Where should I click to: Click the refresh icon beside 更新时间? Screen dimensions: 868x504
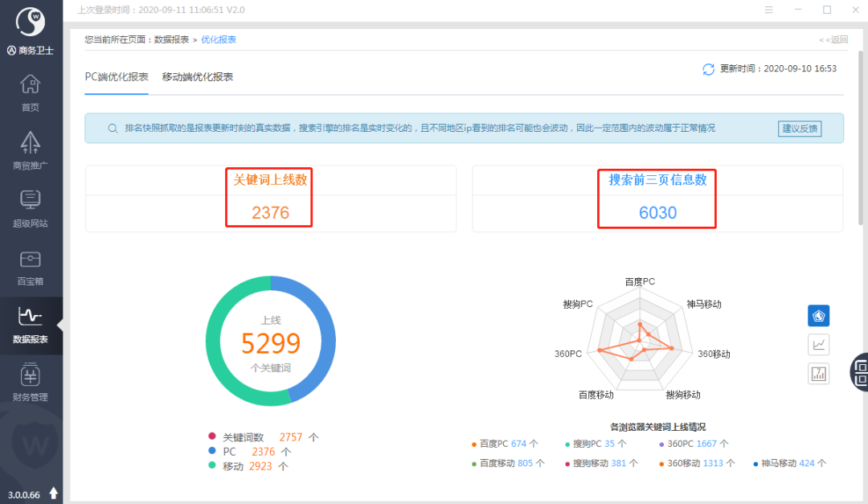pos(709,69)
